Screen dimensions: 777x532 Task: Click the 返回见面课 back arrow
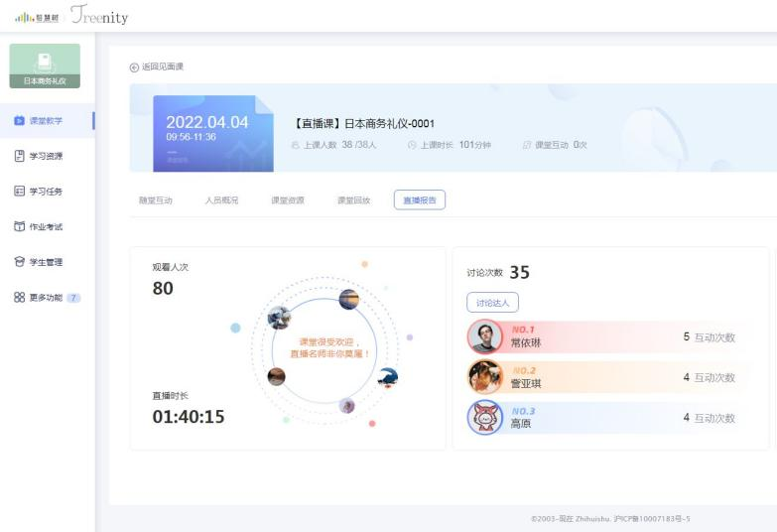click(x=135, y=67)
